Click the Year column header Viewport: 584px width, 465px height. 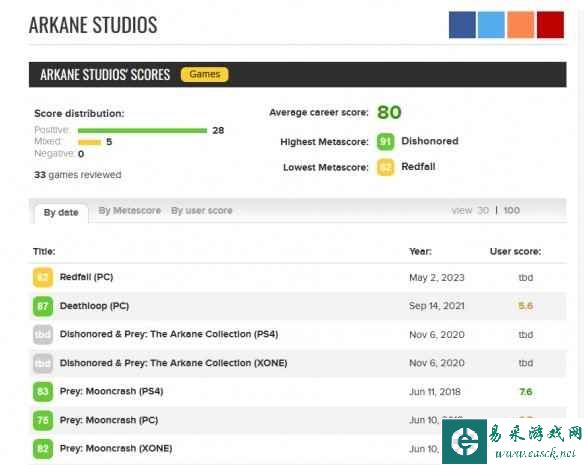coord(420,252)
